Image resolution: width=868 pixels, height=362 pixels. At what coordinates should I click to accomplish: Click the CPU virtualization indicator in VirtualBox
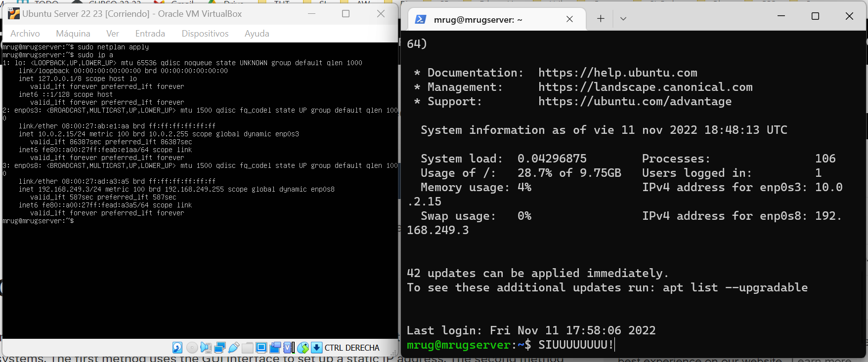point(289,348)
